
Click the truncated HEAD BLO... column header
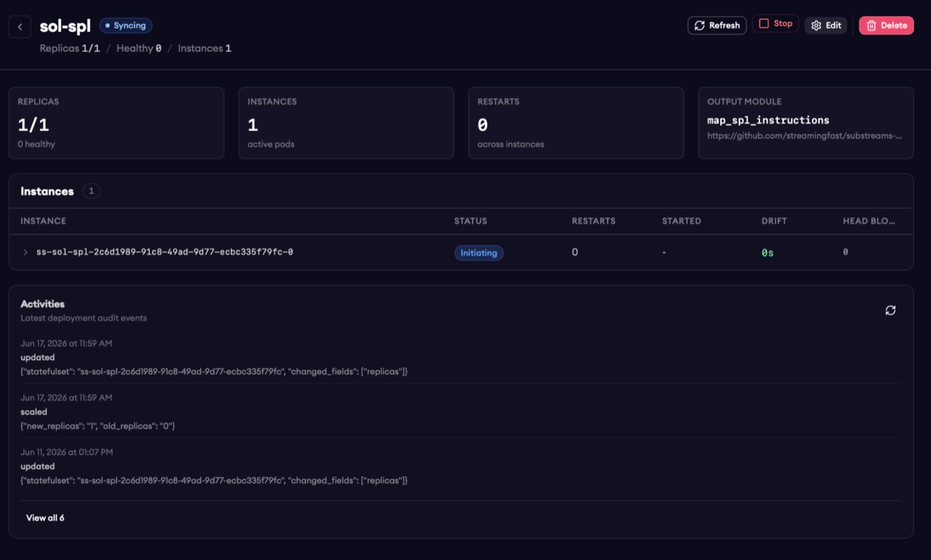point(869,221)
